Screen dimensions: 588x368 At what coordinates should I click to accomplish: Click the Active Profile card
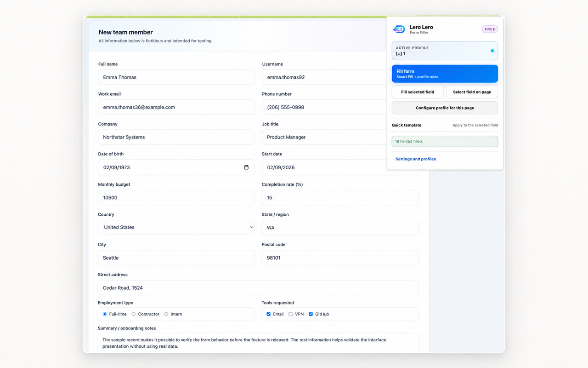(x=445, y=51)
